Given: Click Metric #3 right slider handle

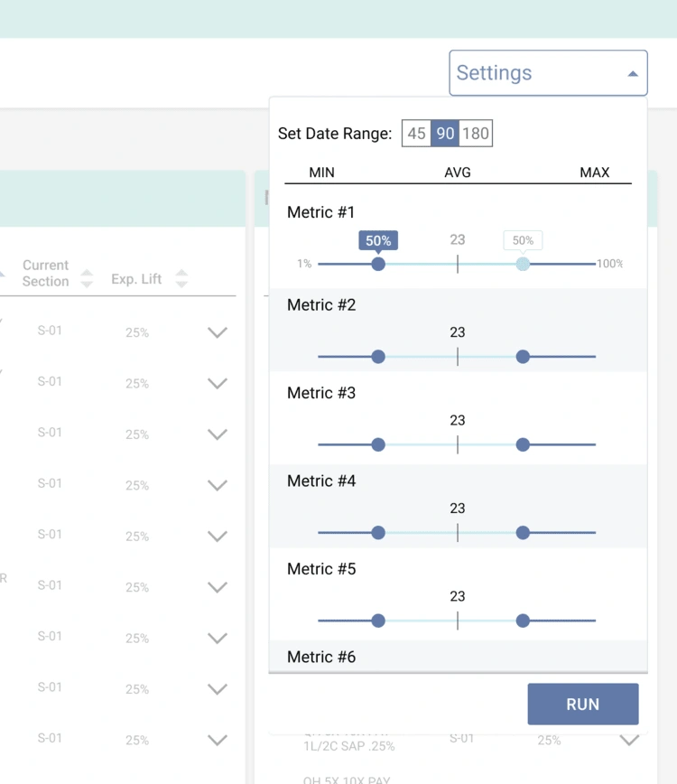Looking at the screenshot, I should 523,444.
